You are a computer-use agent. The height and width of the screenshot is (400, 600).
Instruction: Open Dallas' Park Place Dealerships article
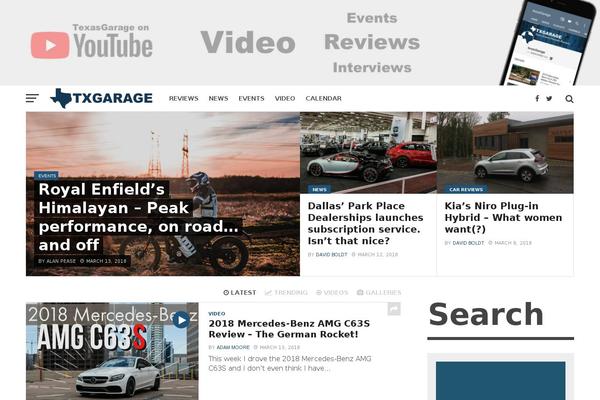pos(365,223)
